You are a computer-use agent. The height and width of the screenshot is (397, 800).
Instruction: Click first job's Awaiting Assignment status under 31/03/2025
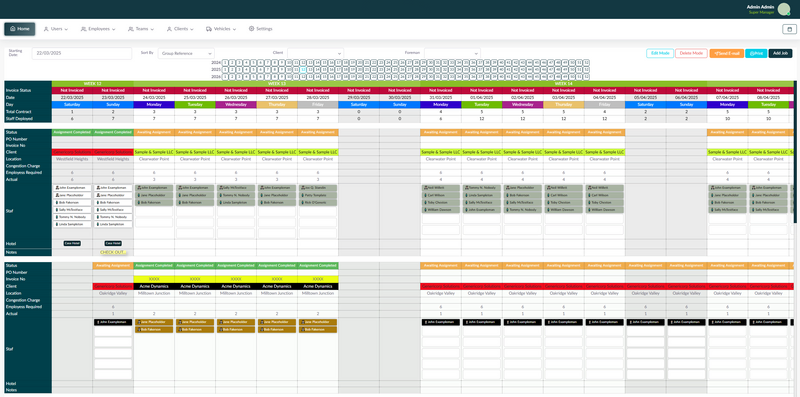point(441,132)
